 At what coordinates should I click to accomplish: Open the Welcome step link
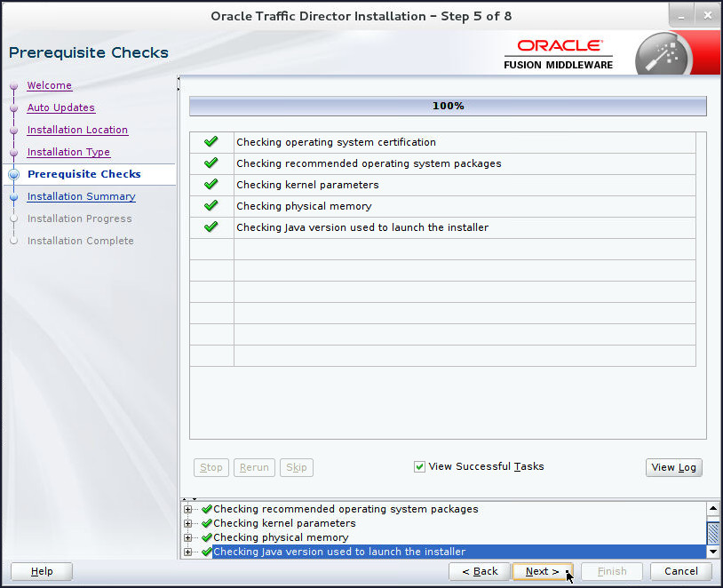pyautogui.click(x=49, y=85)
